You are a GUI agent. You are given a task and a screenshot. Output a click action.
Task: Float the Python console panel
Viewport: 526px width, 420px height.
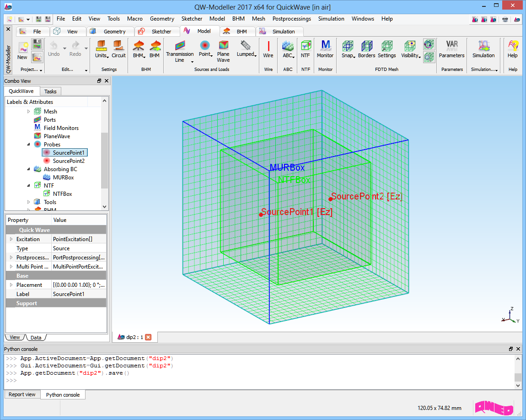[511, 349]
